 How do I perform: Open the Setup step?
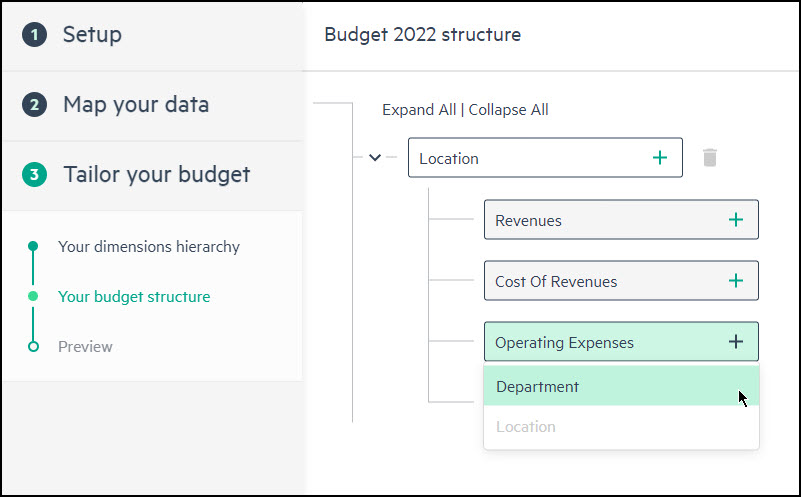(92, 35)
